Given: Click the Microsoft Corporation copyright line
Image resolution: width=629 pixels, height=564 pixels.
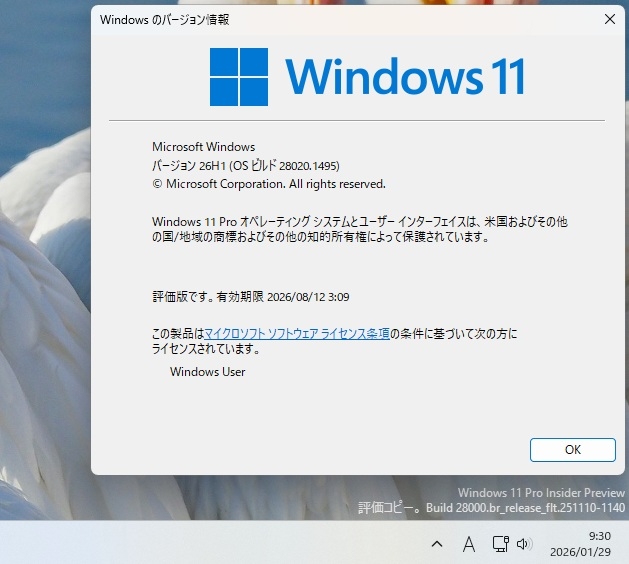Looking at the screenshot, I should tap(269, 184).
